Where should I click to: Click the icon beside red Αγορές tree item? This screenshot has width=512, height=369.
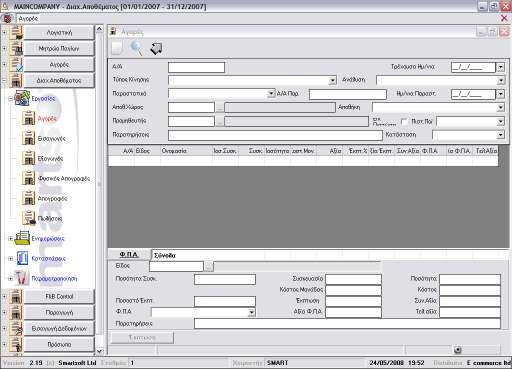[29, 118]
